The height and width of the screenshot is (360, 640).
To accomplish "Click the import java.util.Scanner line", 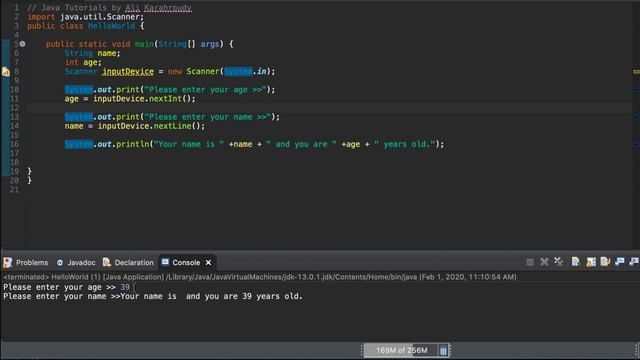I will coord(86,17).
